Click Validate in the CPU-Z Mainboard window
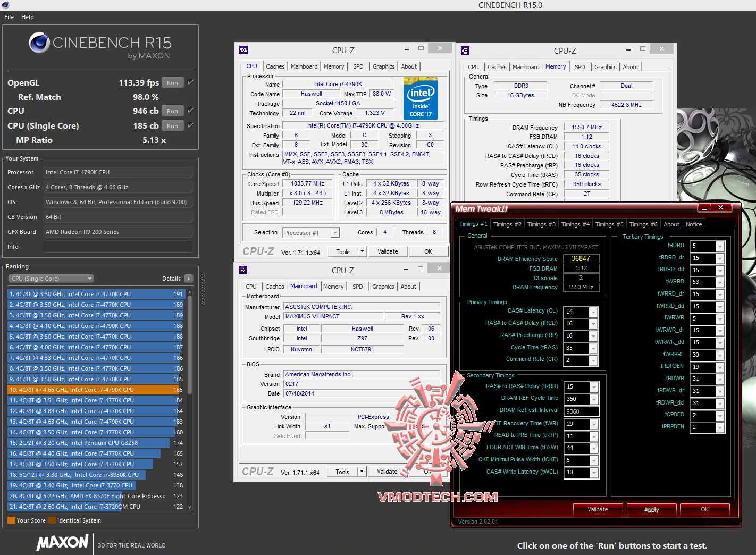Viewport: 756px width, 555px height. pos(387,472)
